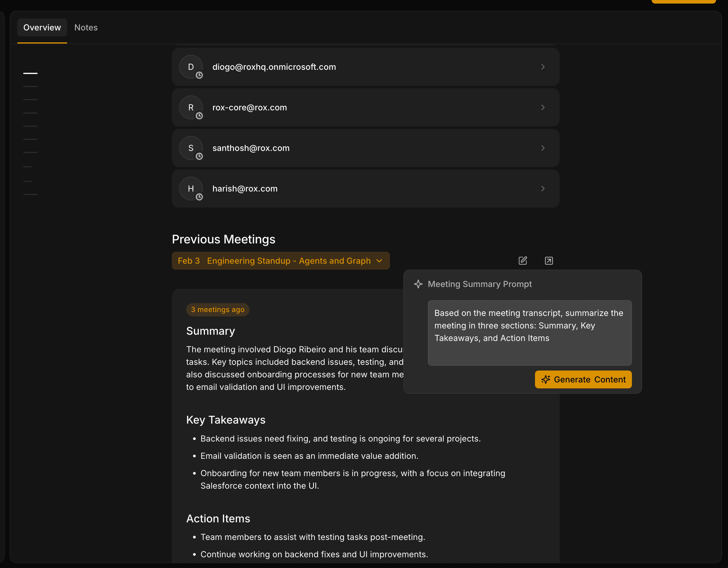Viewport: 728px width, 568px height.
Task: Click the last outline marker in left rail
Action: [x=30, y=194]
